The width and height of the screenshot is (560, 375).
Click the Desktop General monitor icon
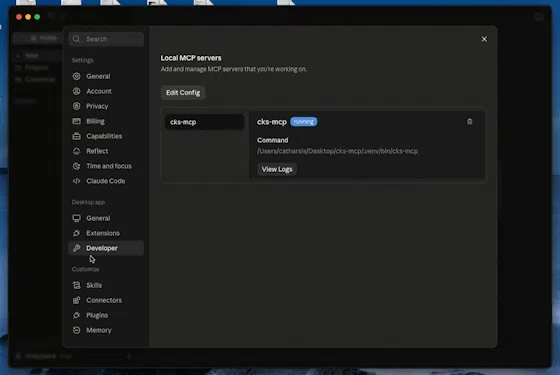[76, 218]
